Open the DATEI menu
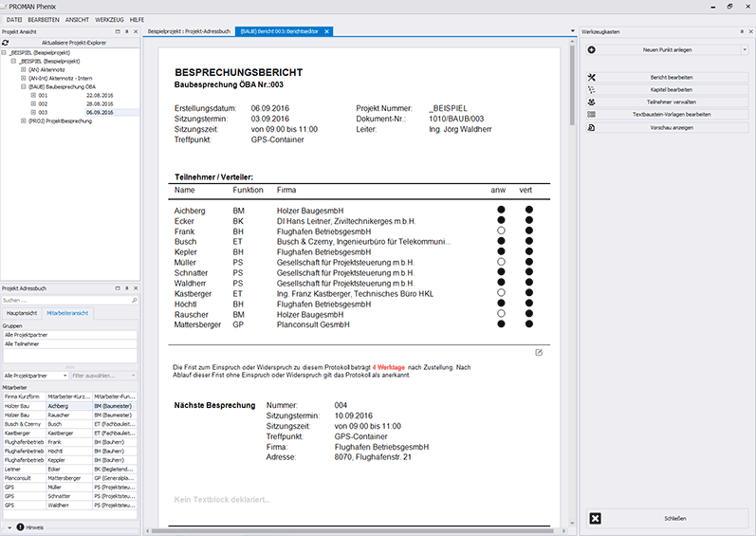Image resolution: width=756 pixels, height=536 pixels. 14,20
